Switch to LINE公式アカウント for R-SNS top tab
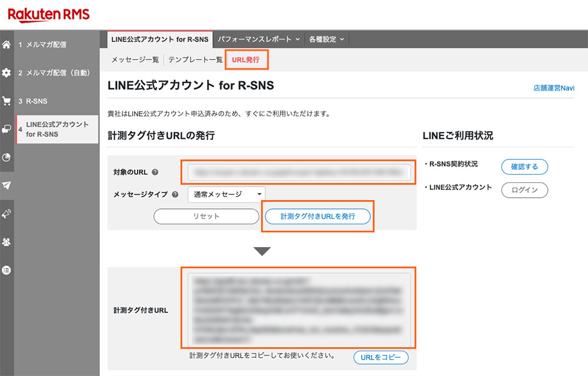 pos(160,39)
